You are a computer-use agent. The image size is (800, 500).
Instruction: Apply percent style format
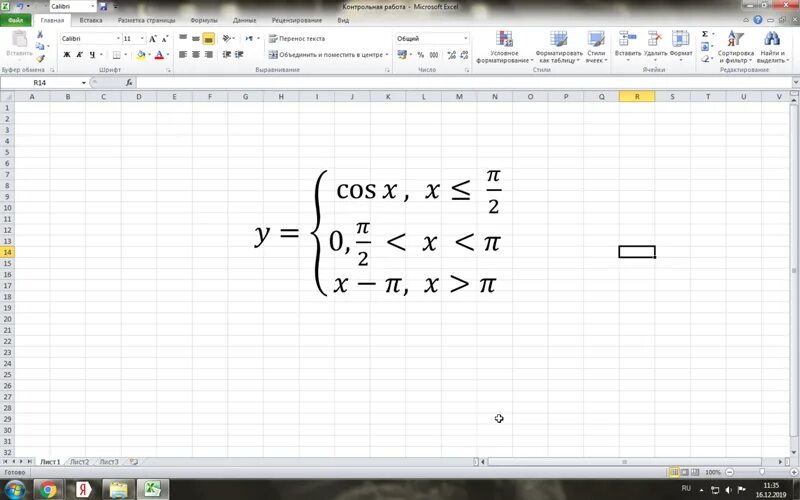(420, 55)
